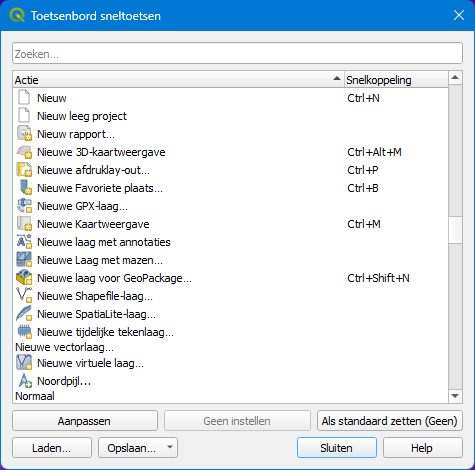Select the Nieuwe 3D-kaartweergave icon
Image resolution: width=475 pixels, height=470 pixels.
(x=24, y=152)
